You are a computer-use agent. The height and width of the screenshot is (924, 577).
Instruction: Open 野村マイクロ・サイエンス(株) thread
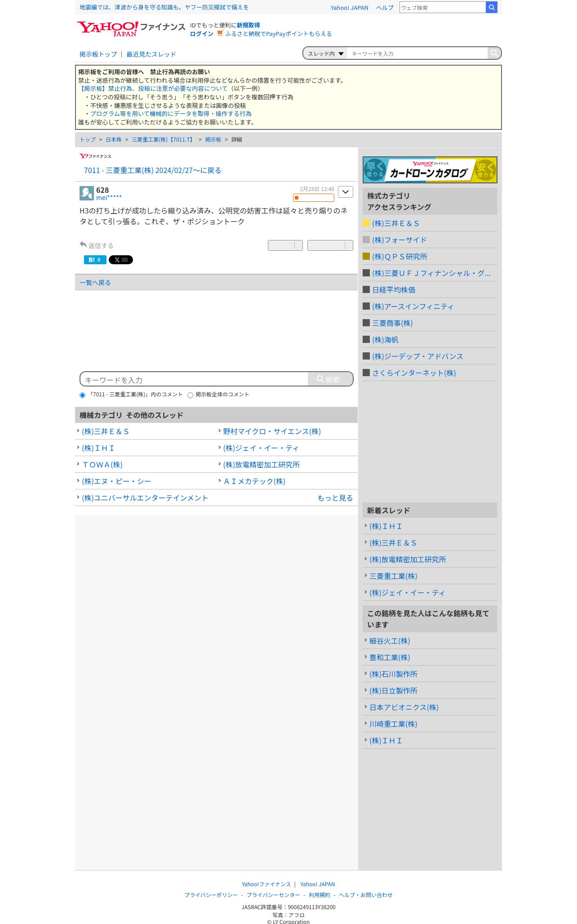coord(272,431)
